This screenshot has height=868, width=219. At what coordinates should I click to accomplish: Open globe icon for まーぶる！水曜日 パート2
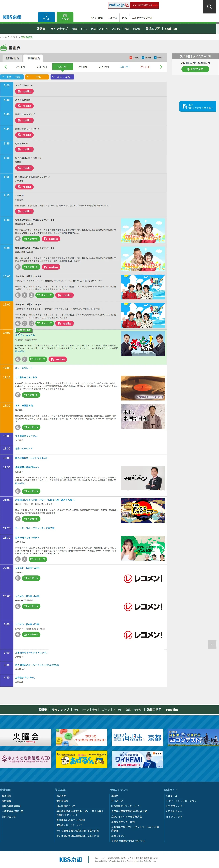[18, 324]
